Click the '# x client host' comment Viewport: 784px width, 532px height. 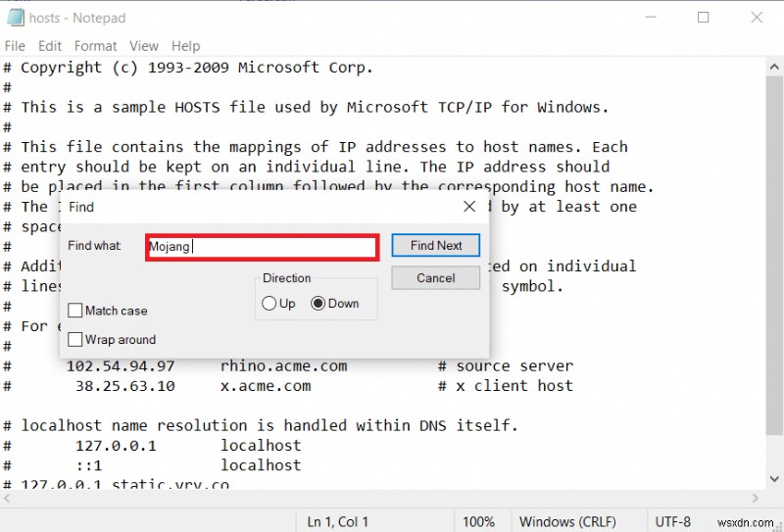[x=506, y=386]
